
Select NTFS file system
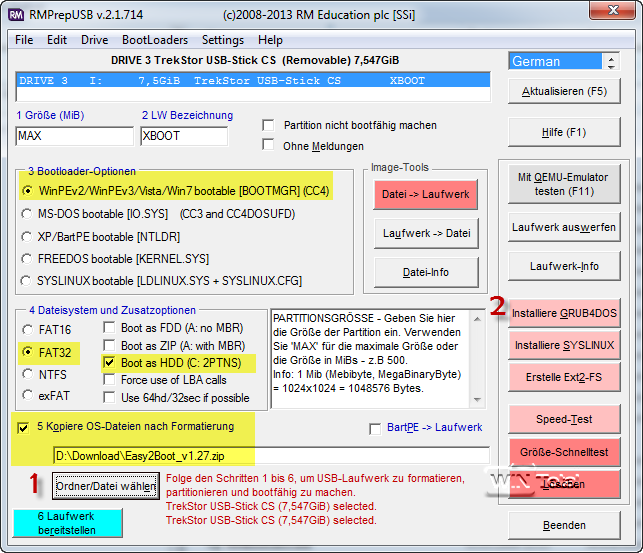[x=27, y=374]
